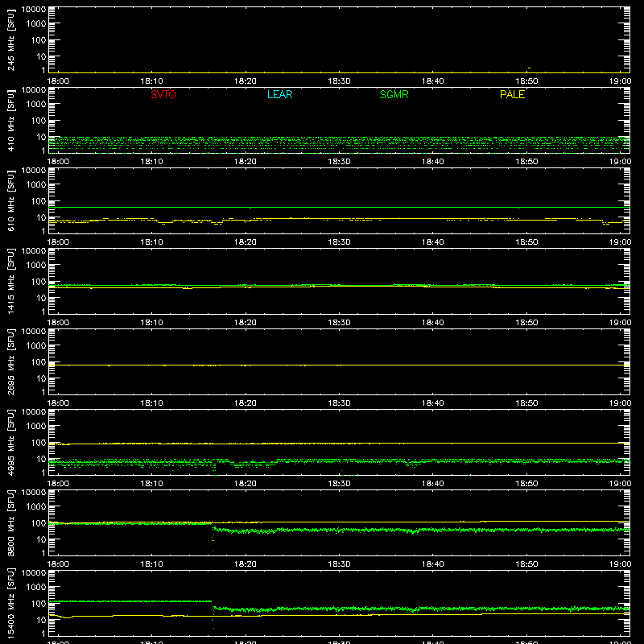Click the 18:20 label under the 410 MHz plot
Image resolution: width=644 pixels, height=644 pixels.
coord(246,162)
